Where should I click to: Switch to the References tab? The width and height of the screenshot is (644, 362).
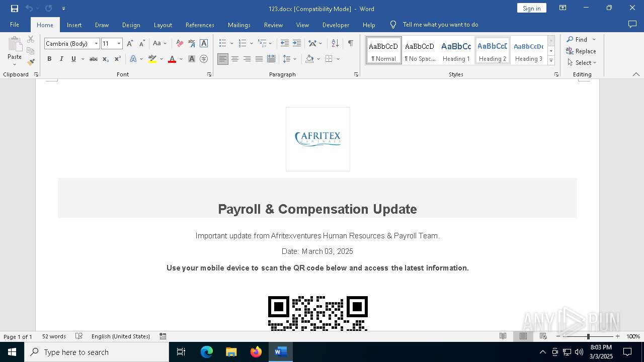click(200, 25)
